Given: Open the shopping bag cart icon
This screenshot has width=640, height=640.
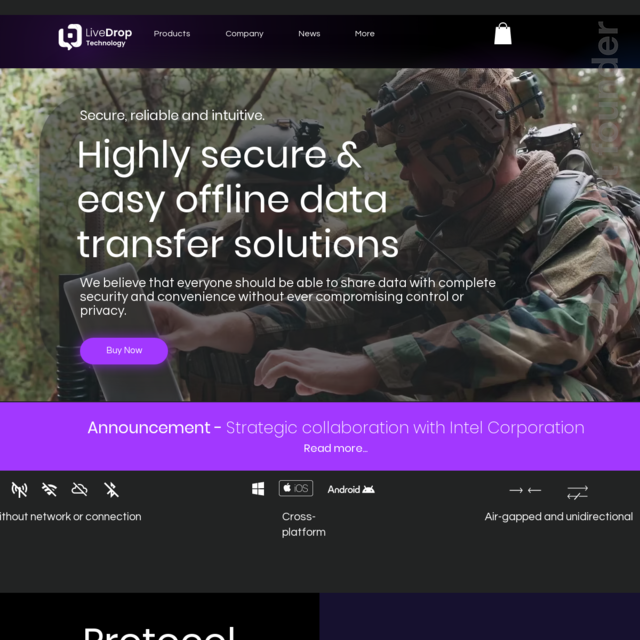Looking at the screenshot, I should pyautogui.click(x=502, y=33).
